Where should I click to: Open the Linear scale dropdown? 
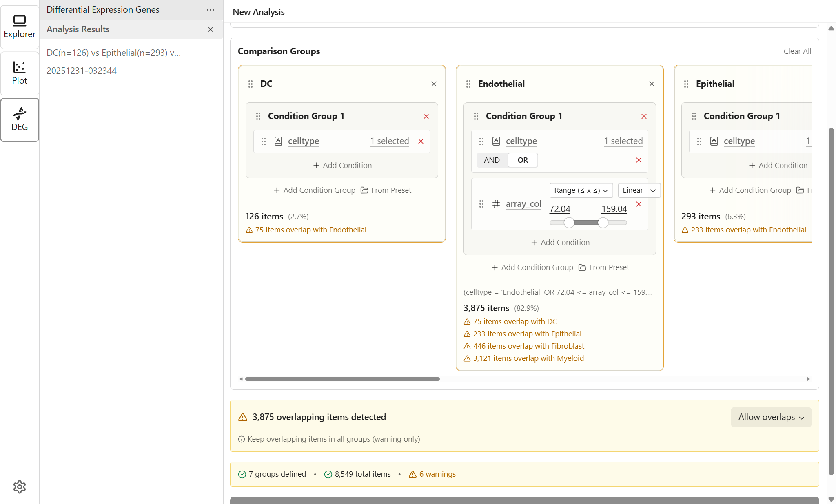tap(639, 190)
